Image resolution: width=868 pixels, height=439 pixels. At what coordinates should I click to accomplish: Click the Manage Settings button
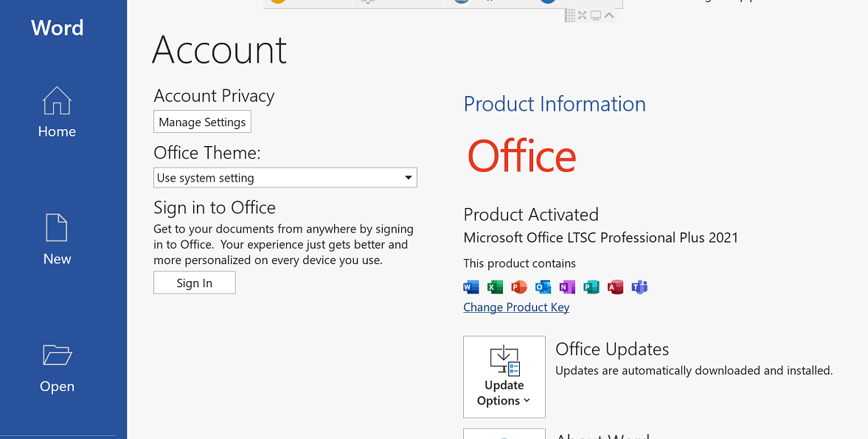(x=202, y=122)
